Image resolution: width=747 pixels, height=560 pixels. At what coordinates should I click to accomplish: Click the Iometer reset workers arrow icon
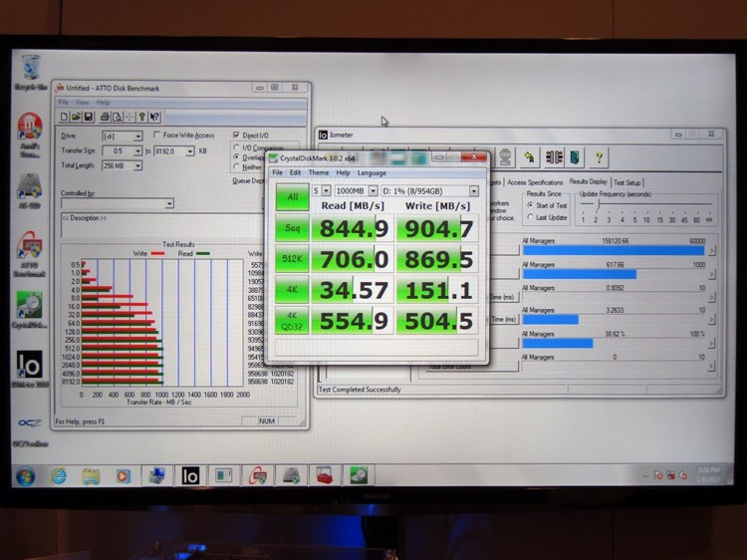(x=528, y=156)
